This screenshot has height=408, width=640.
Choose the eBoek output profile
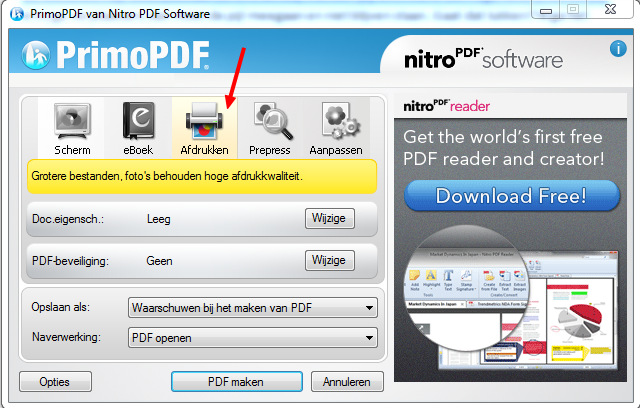[138, 128]
